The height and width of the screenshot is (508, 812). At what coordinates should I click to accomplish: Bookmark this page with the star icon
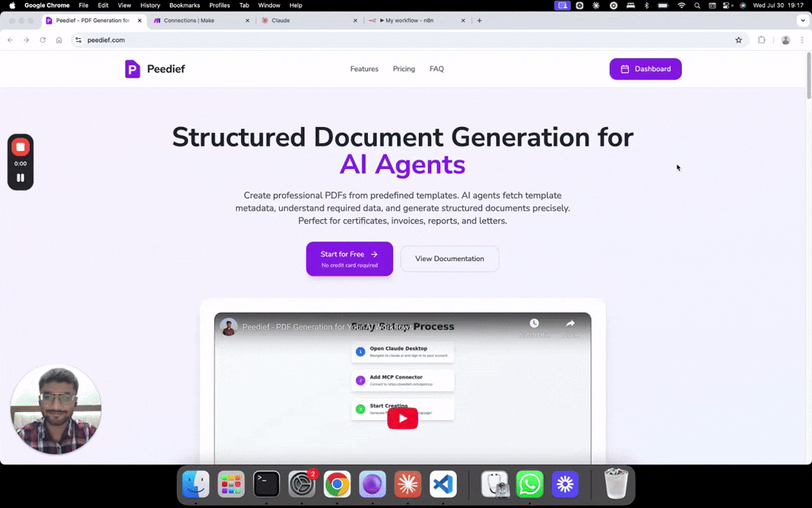point(738,40)
